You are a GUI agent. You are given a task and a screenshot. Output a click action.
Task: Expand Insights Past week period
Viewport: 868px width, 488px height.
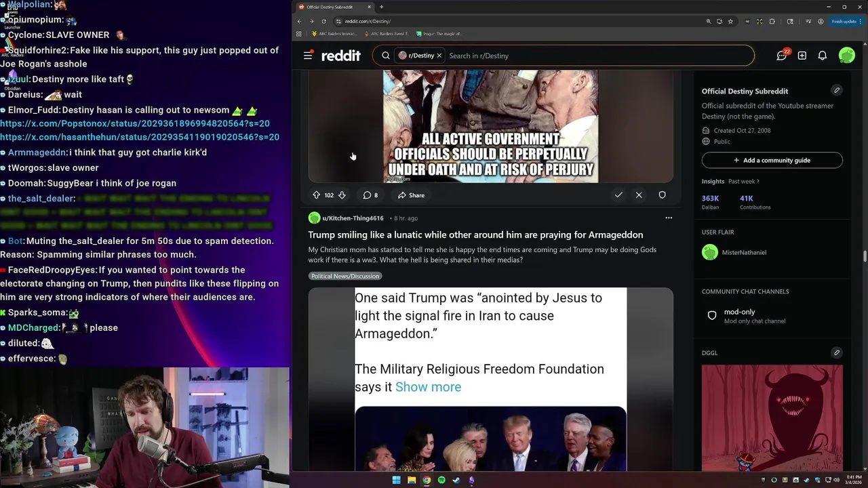pyautogui.click(x=744, y=182)
